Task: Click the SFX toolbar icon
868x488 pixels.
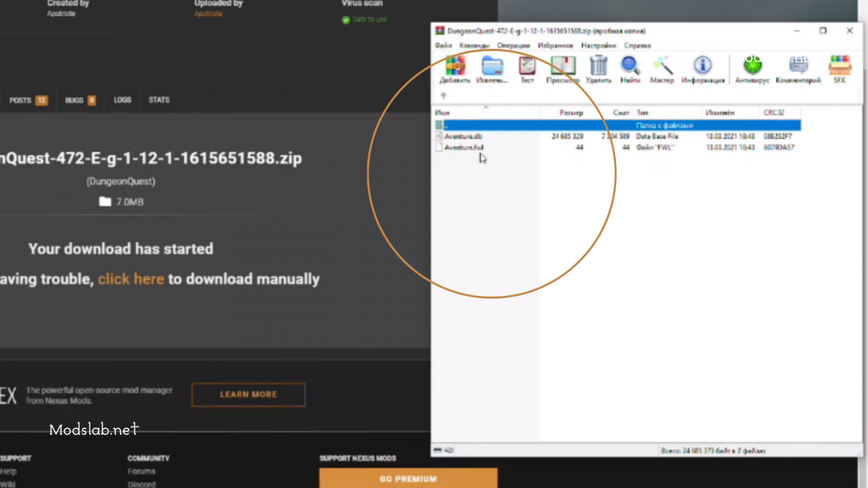Action: 839,66
